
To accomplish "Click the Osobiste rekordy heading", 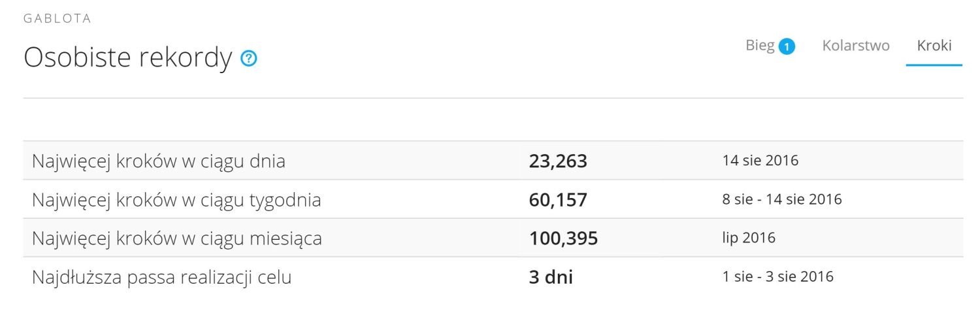I will pyautogui.click(x=128, y=58).
